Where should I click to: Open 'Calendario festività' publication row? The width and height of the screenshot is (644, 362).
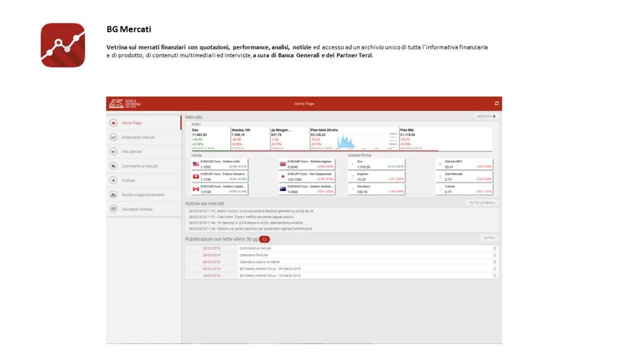pyautogui.click(x=341, y=255)
